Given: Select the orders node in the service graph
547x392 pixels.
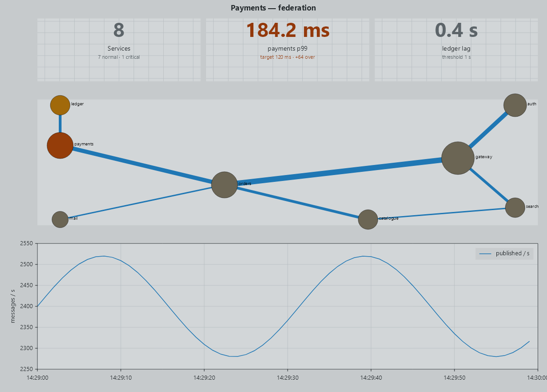Looking at the screenshot, I should pos(224,185).
